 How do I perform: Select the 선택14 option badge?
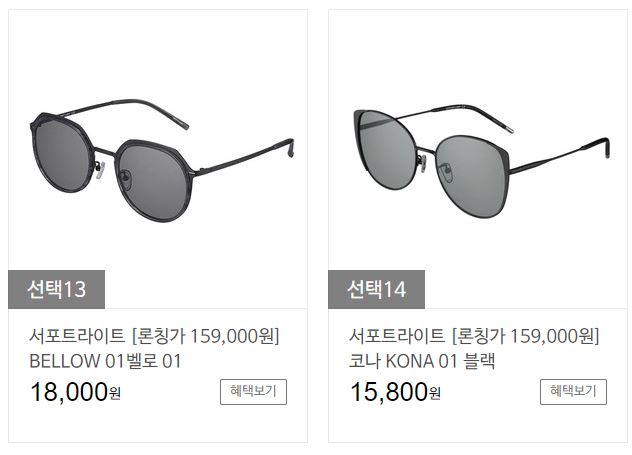(x=376, y=289)
